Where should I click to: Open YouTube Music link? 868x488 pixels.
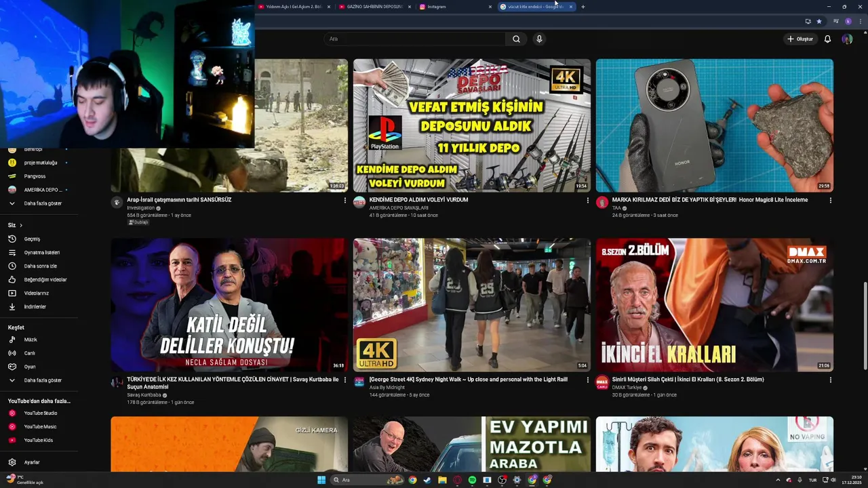[x=39, y=426]
